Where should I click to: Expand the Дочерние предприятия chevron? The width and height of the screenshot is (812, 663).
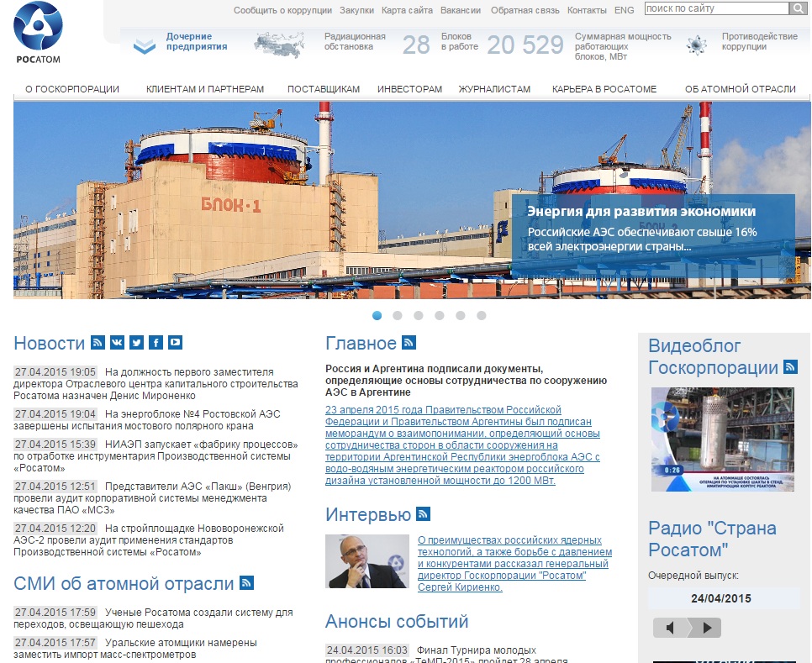click(x=144, y=46)
